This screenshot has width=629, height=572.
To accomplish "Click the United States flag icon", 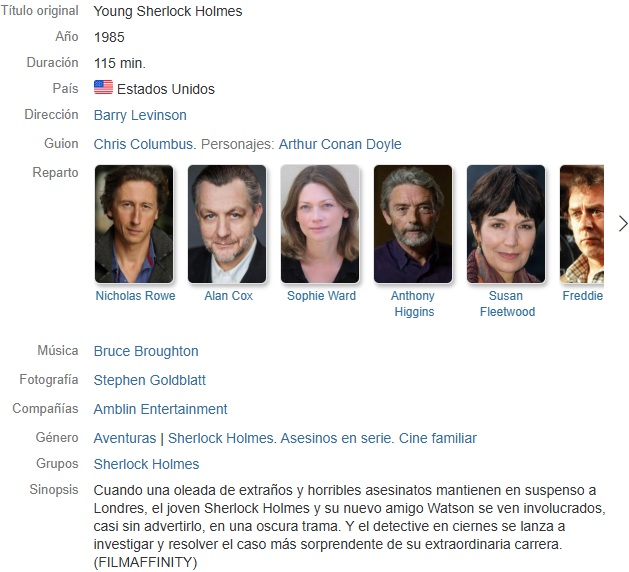I will (x=103, y=87).
